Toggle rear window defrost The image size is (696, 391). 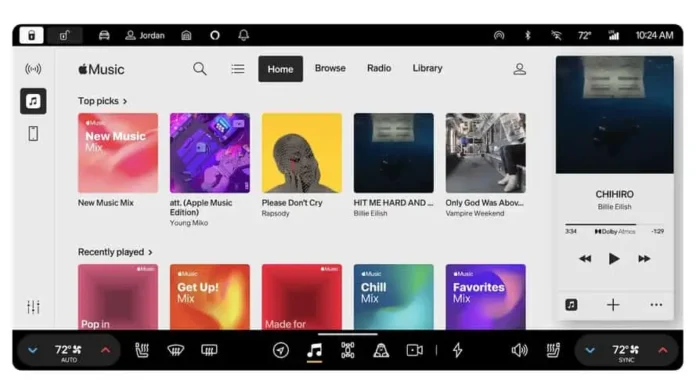coord(209,350)
